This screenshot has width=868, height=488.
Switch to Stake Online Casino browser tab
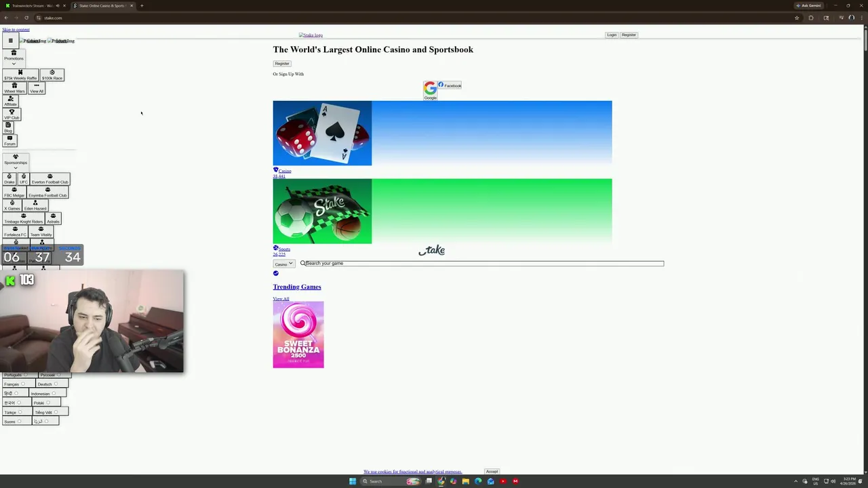[x=102, y=5]
